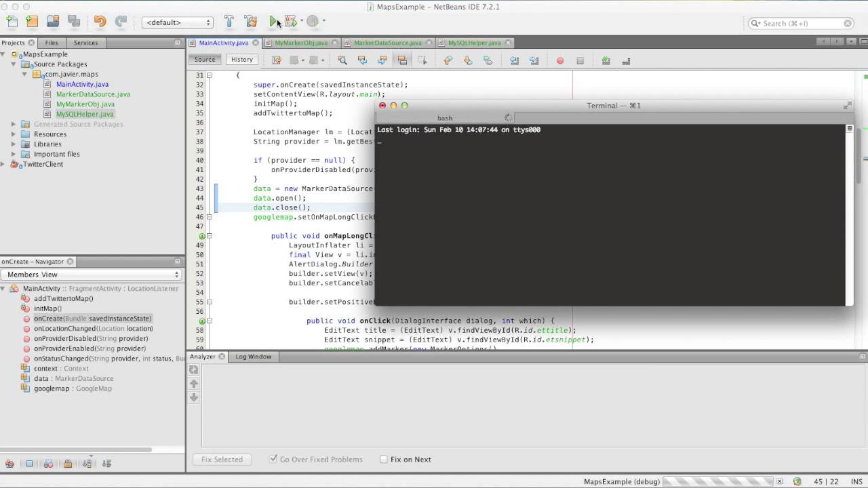Run the project with green play icon
868x488 pixels.
pyautogui.click(x=273, y=22)
